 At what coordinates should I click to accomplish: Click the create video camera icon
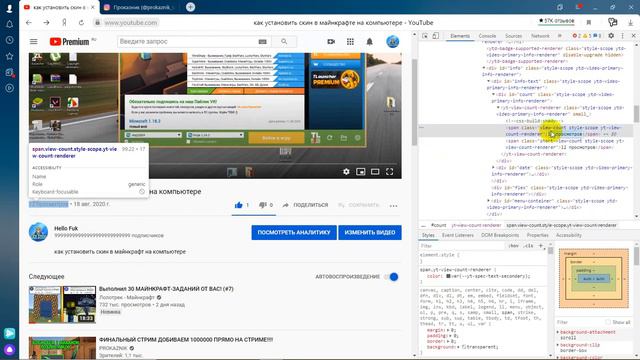click(x=331, y=42)
